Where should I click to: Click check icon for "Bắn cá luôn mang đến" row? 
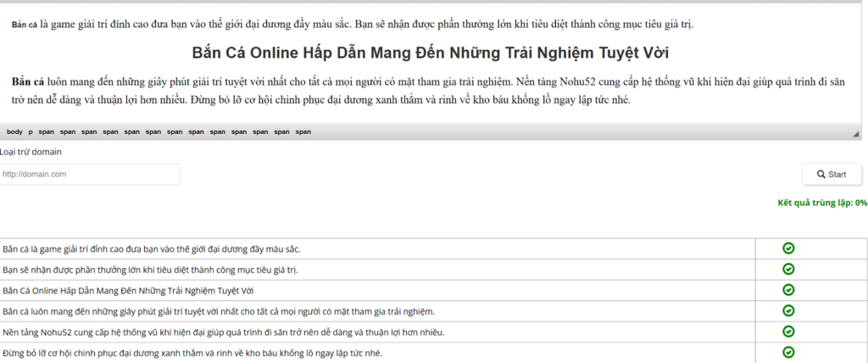coord(788,310)
